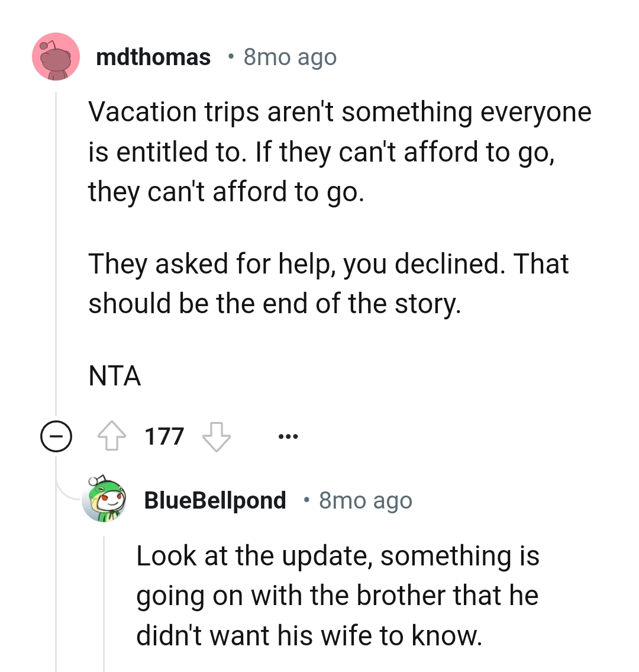
Task: Open the comment options via ellipsis icon
Action: [x=288, y=436]
